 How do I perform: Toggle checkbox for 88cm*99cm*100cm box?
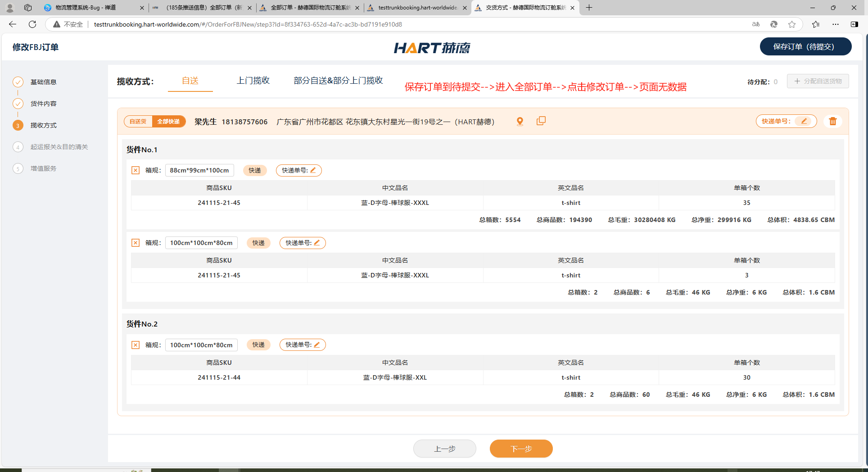(136, 170)
